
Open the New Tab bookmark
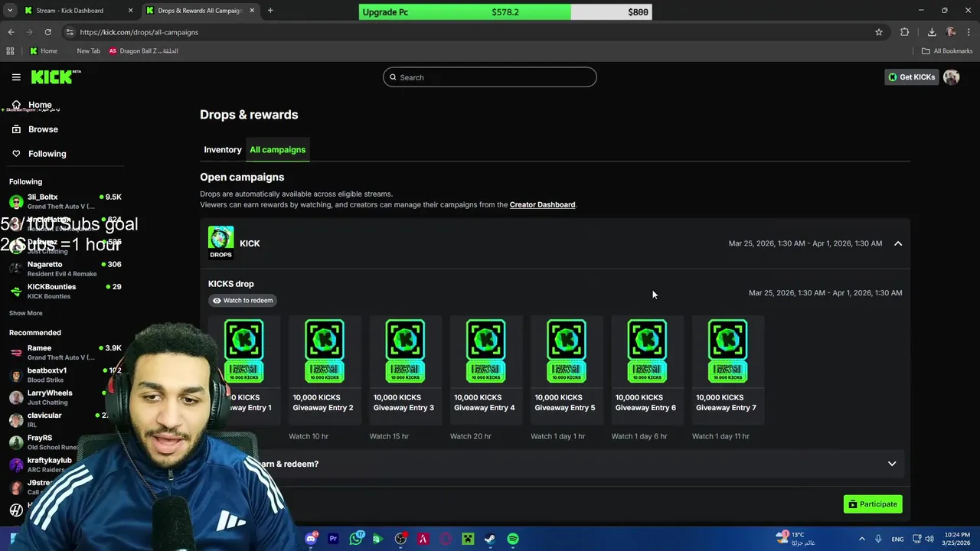(88, 51)
